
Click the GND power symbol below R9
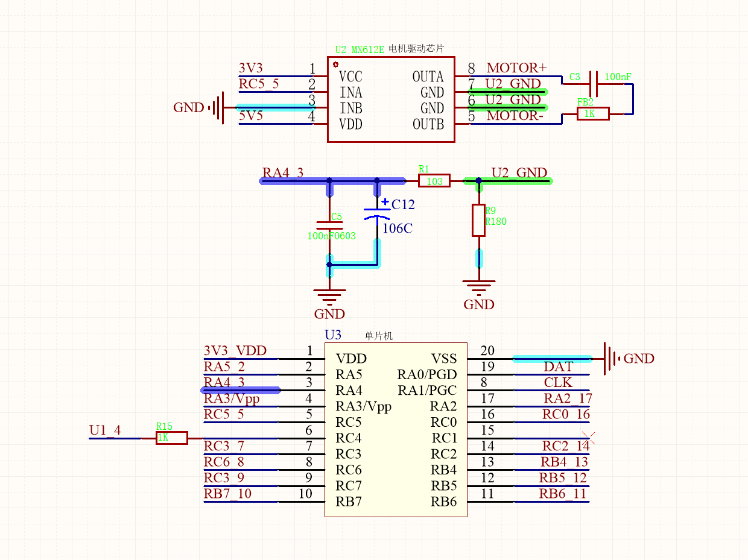(479, 285)
